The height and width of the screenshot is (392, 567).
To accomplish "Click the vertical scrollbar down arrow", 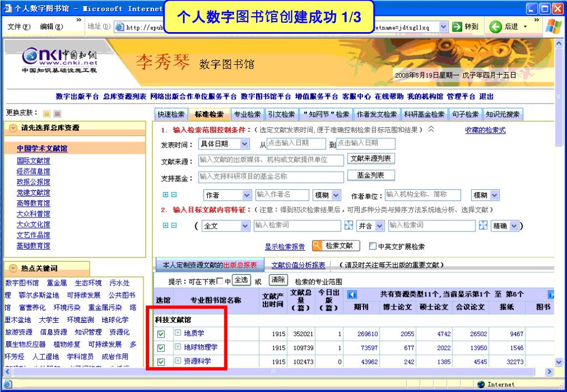I will point(559,362).
